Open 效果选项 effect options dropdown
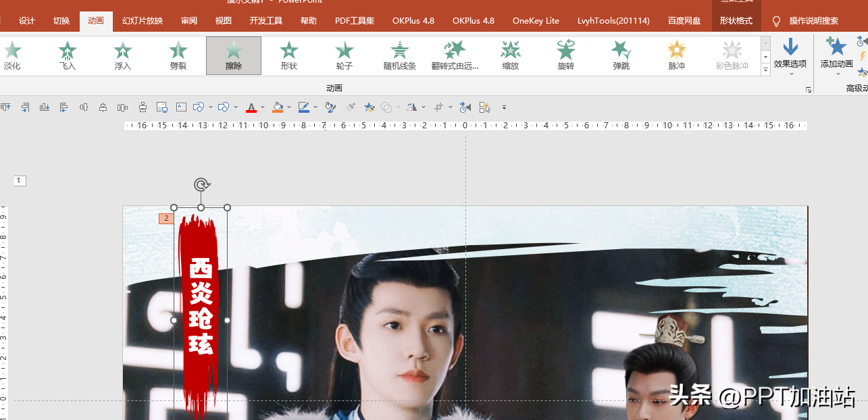This screenshot has width=868, height=420. coord(790,57)
